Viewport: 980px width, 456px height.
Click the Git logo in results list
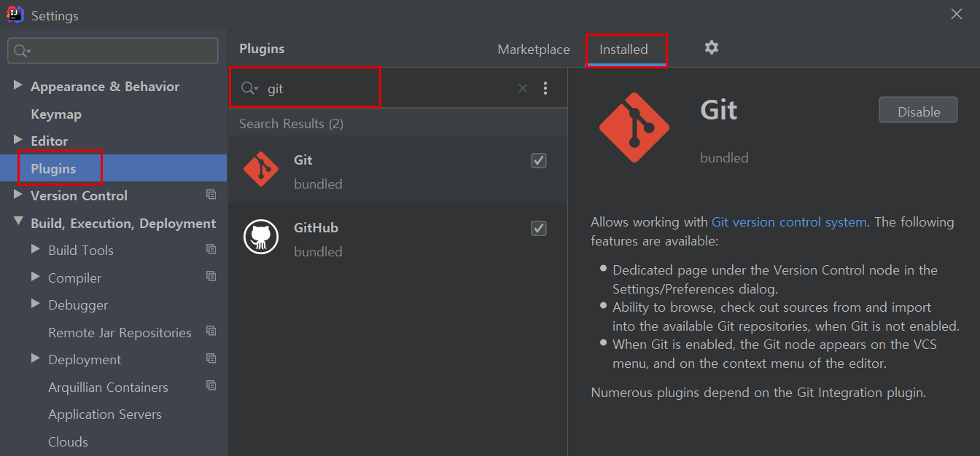click(x=261, y=169)
